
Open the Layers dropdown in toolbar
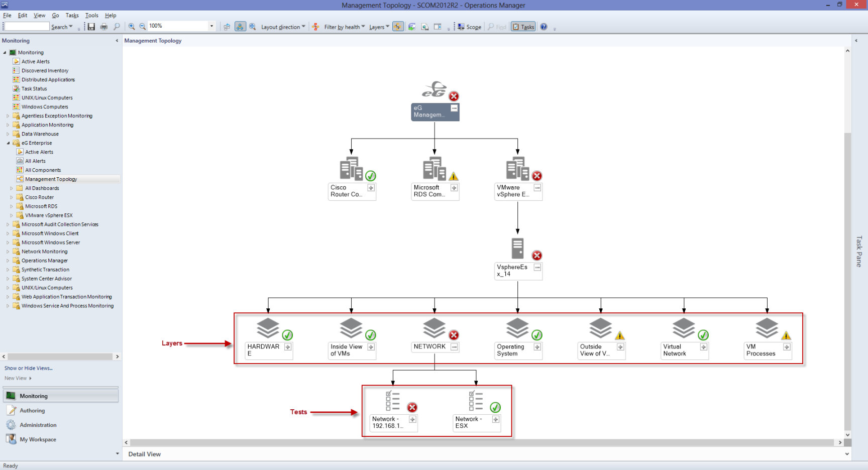click(x=379, y=27)
